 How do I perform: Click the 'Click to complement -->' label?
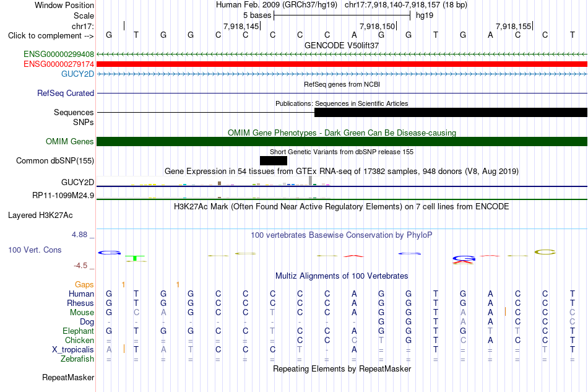pyautogui.click(x=51, y=36)
